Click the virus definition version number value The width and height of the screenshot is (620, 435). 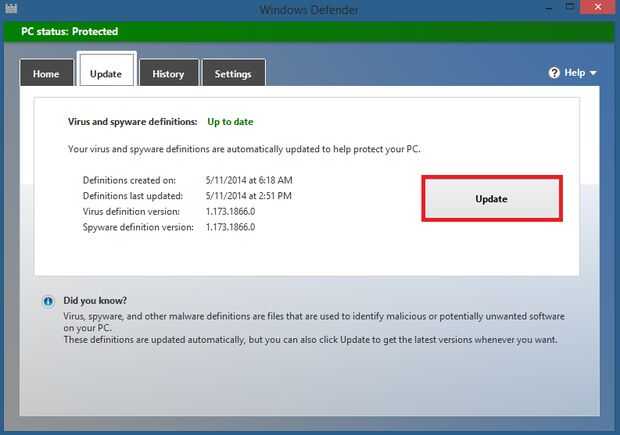[x=231, y=212]
